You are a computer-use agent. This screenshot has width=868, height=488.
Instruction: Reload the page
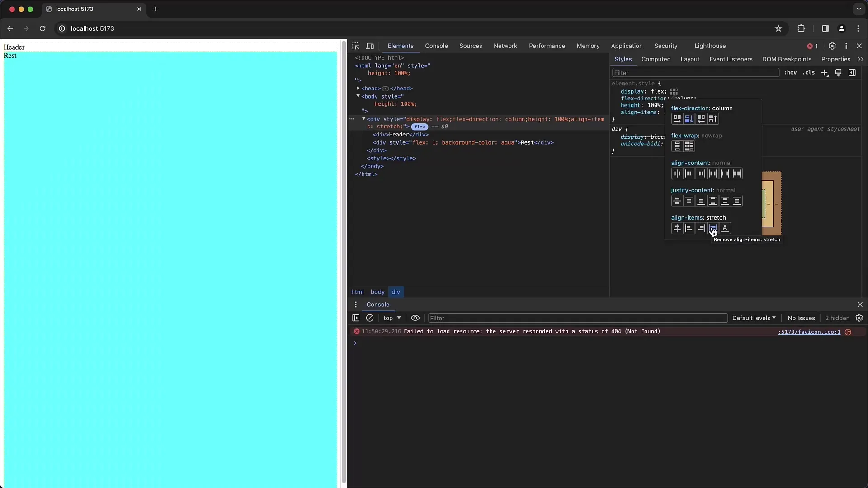tap(42, 28)
